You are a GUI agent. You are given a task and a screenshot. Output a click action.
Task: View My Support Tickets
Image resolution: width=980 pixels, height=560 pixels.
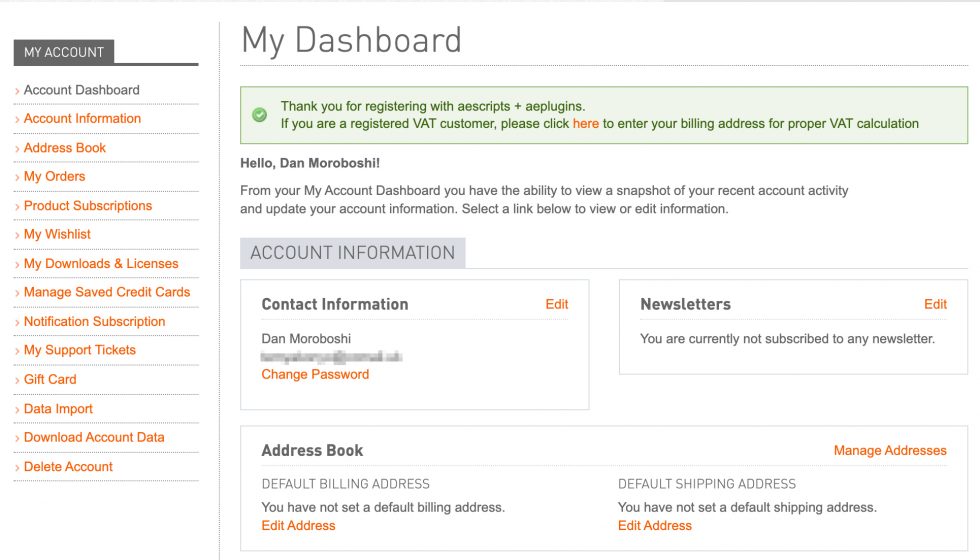[80, 350]
